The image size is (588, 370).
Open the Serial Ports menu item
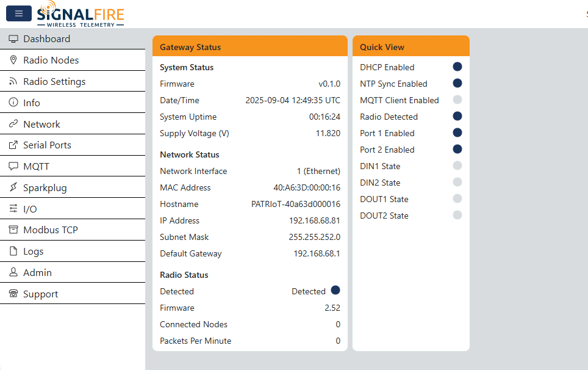coord(47,145)
